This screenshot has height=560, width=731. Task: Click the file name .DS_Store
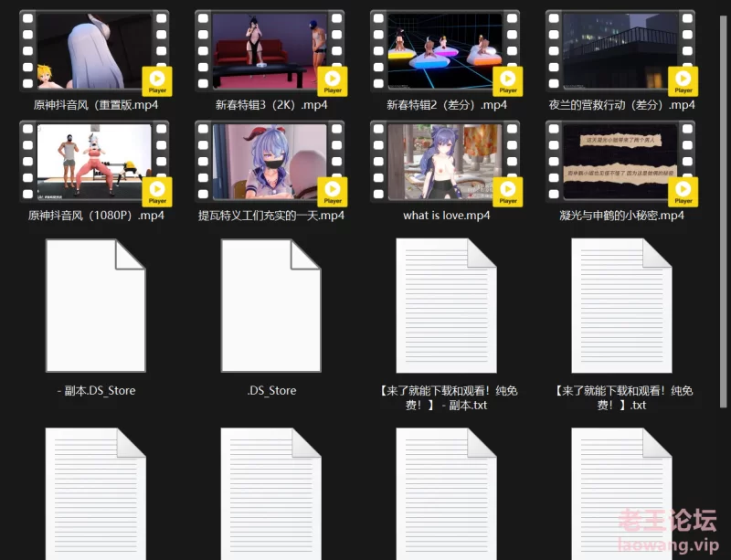point(271,391)
